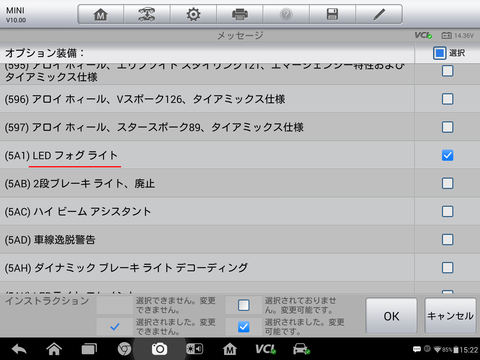The image size is (480, 360).
Task: Tap the message notification icon in tray
Action: [x=417, y=349]
